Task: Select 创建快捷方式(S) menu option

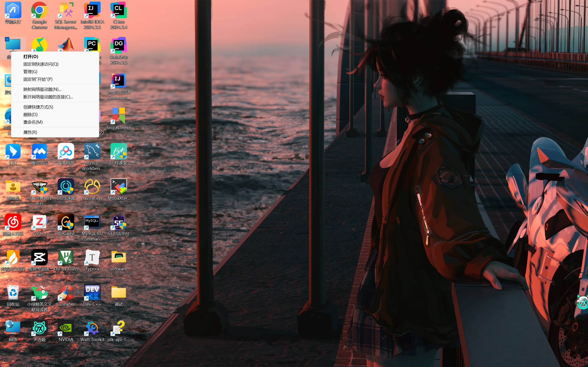Action: click(x=38, y=107)
